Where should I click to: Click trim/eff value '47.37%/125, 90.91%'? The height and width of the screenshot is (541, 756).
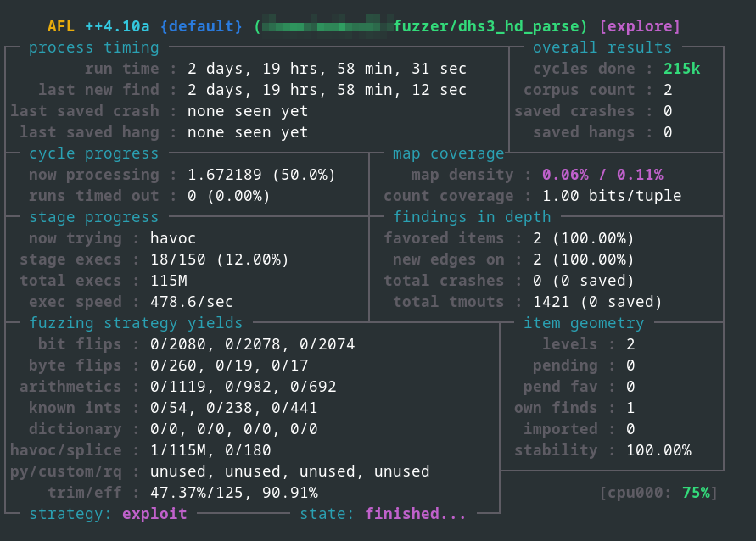[x=234, y=493]
